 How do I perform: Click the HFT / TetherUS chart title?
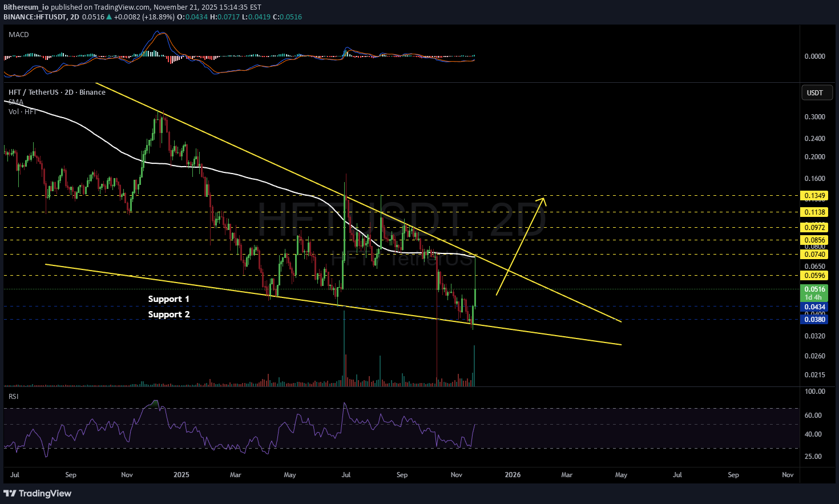pos(57,92)
